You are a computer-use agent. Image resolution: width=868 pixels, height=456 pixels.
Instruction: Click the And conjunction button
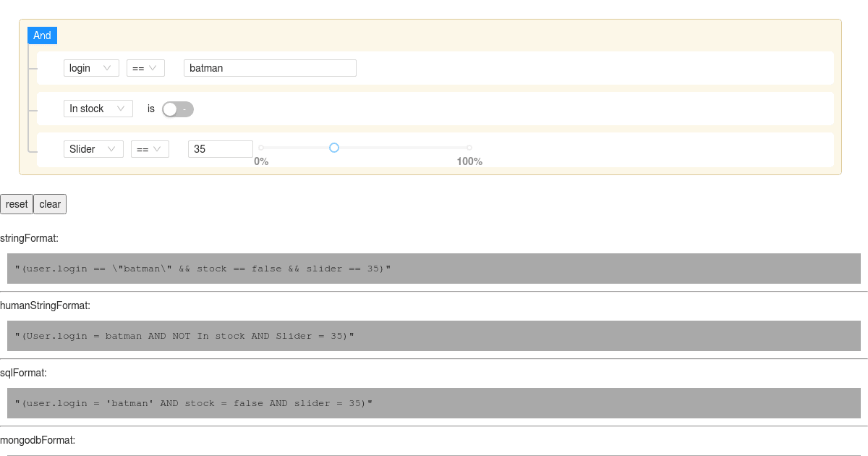pyautogui.click(x=42, y=35)
